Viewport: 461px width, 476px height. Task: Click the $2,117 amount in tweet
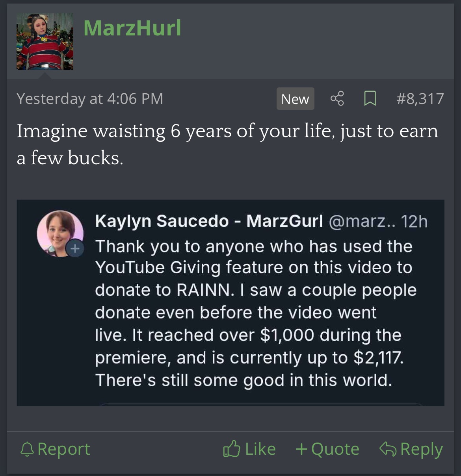pos(378,357)
